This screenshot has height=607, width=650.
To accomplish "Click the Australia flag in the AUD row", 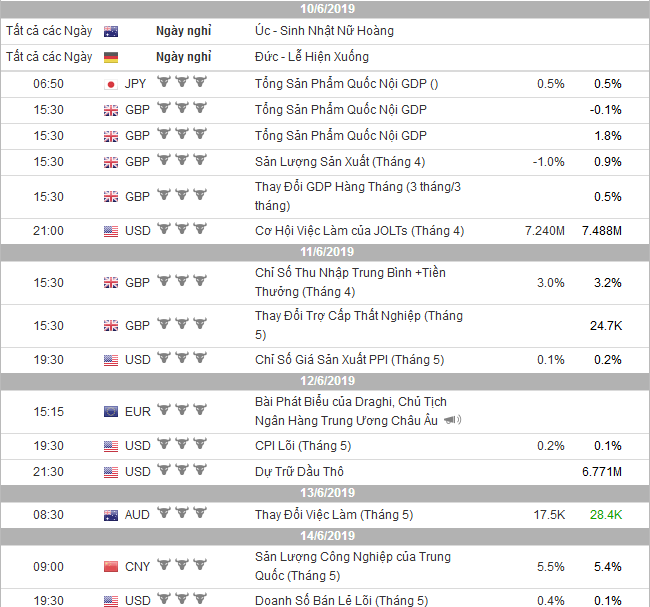I will click(110, 515).
